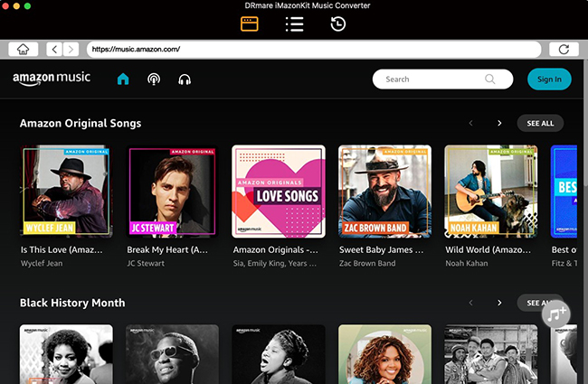Open the library headphones icon
Viewport: 588px width, 384px height.
click(x=185, y=80)
